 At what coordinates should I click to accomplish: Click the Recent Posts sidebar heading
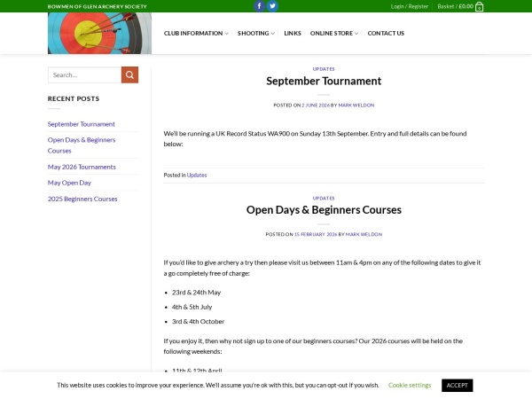(x=74, y=98)
